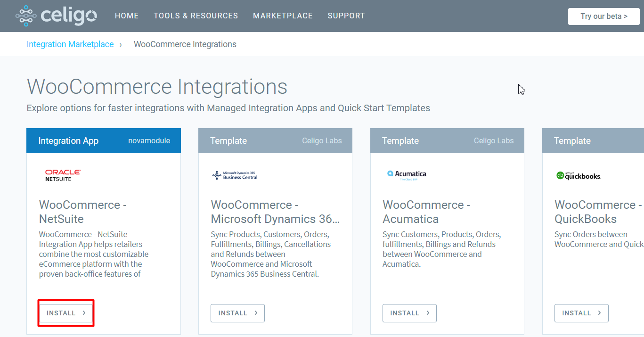Screen dimensions: 644x337
Task: Click the Acumatica logo
Action: [x=407, y=175]
